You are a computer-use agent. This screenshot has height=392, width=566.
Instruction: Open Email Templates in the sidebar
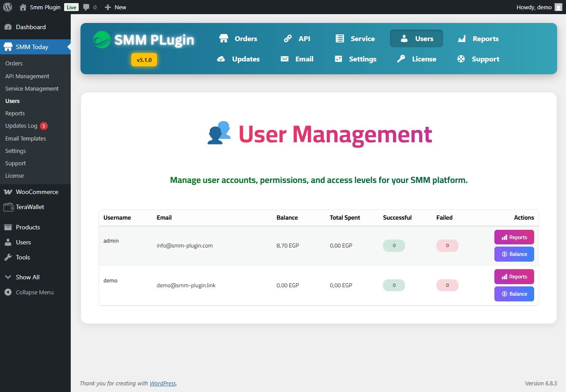click(x=26, y=138)
